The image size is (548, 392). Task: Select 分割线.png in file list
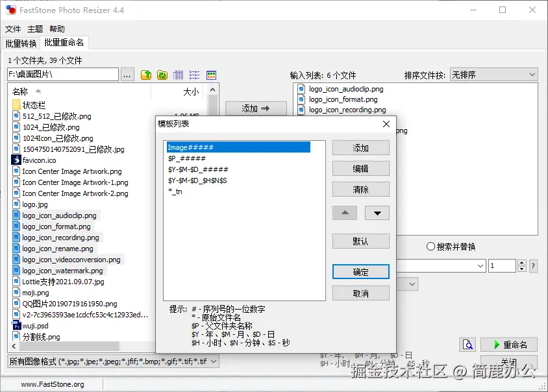[42, 337]
